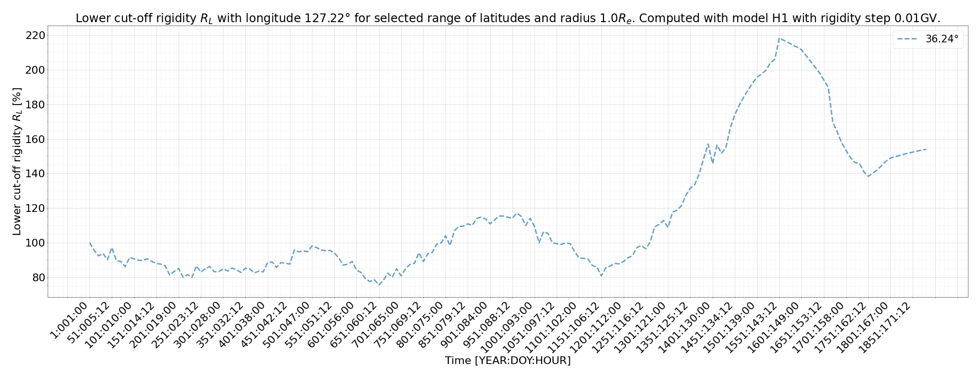Click x-axis tick label 1251:116:12

click(x=618, y=327)
